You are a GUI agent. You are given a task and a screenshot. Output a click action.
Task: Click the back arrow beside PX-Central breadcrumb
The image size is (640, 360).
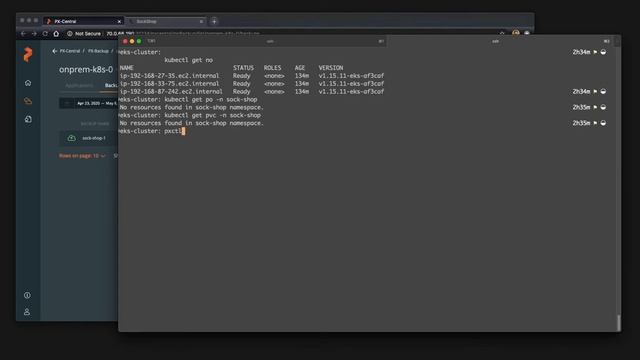(54, 51)
